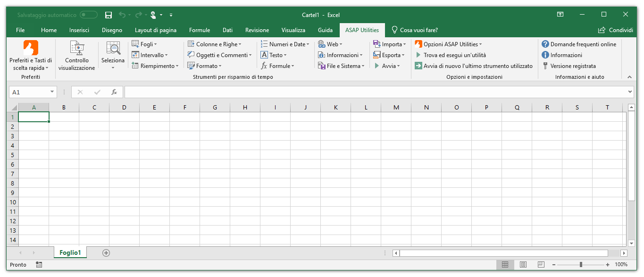Open the Seleziona magnifier menu
This screenshot has height=277, width=644.
pos(113,55)
